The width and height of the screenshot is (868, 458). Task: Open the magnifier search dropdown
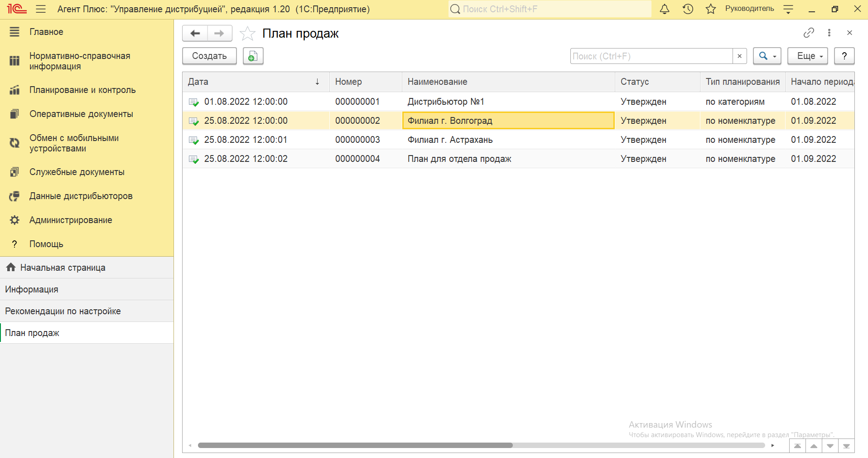click(767, 56)
